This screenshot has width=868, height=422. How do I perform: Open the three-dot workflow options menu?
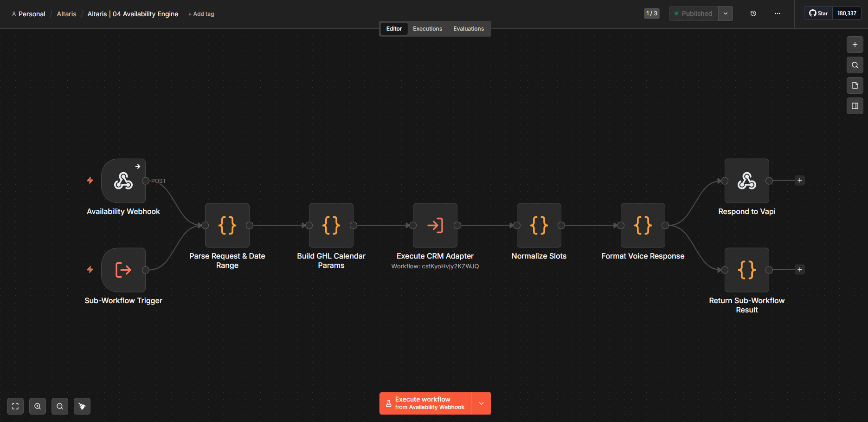(x=777, y=13)
